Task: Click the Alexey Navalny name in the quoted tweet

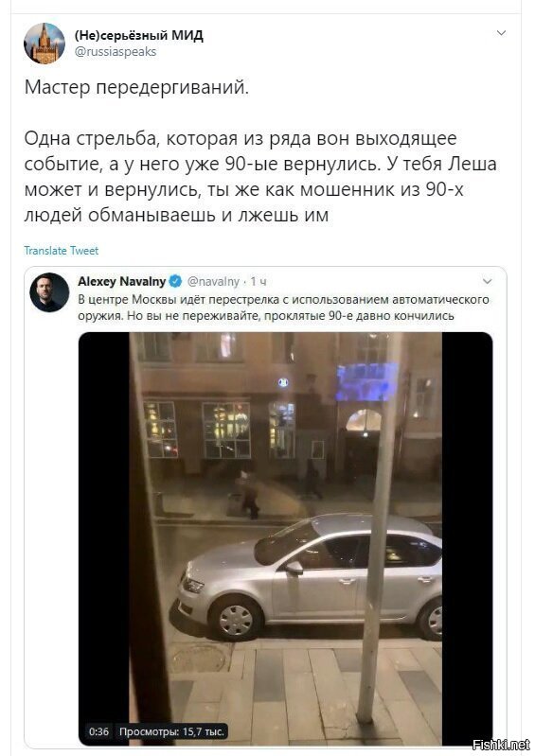Action: click(121, 281)
